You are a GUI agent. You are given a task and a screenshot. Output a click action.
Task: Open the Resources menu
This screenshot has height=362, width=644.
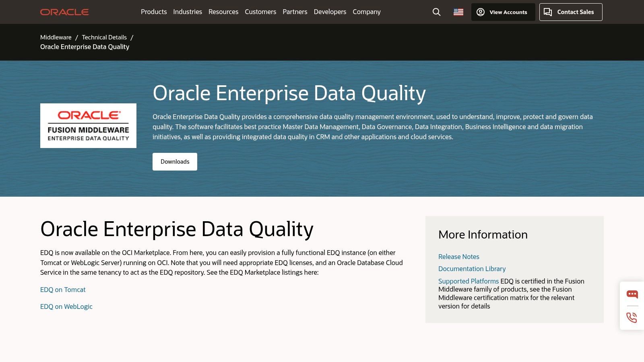[x=223, y=12]
